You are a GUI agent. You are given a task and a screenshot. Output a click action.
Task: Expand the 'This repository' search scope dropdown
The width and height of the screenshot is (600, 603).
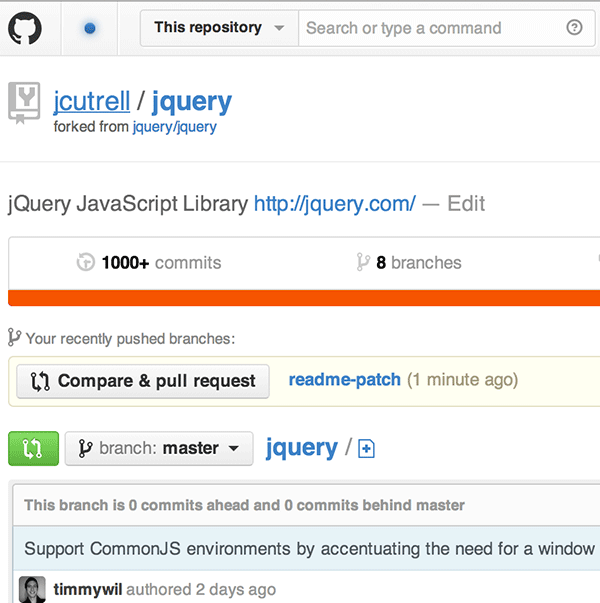219,28
